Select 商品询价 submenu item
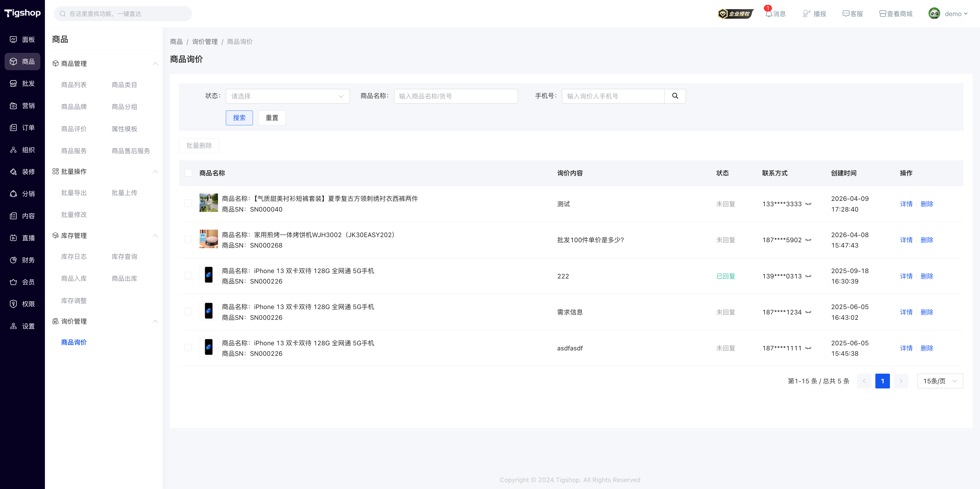Screen dimensions: 980x489 click(74, 343)
